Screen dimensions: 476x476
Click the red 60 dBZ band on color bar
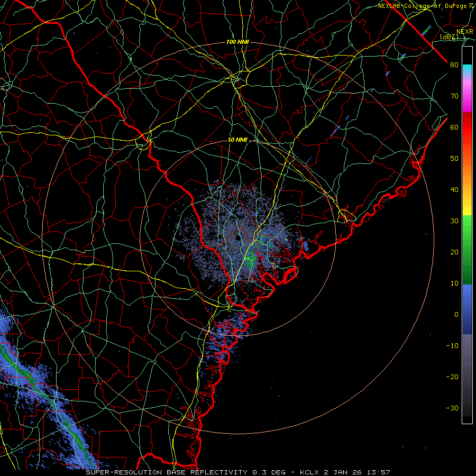467,127
